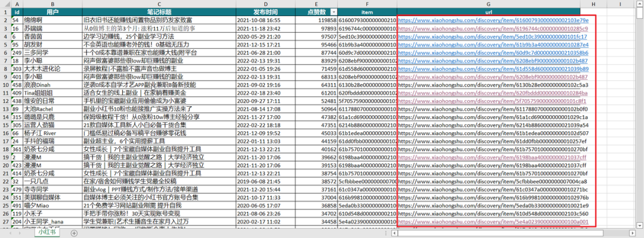The width and height of the screenshot is (644, 238).
Task: Select the user cell 喵夕Miao
Action: [52, 206]
